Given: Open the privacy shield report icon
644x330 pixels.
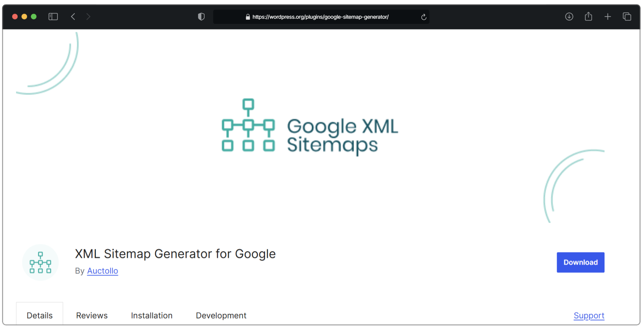Looking at the screenshot, I should point(201,17).
